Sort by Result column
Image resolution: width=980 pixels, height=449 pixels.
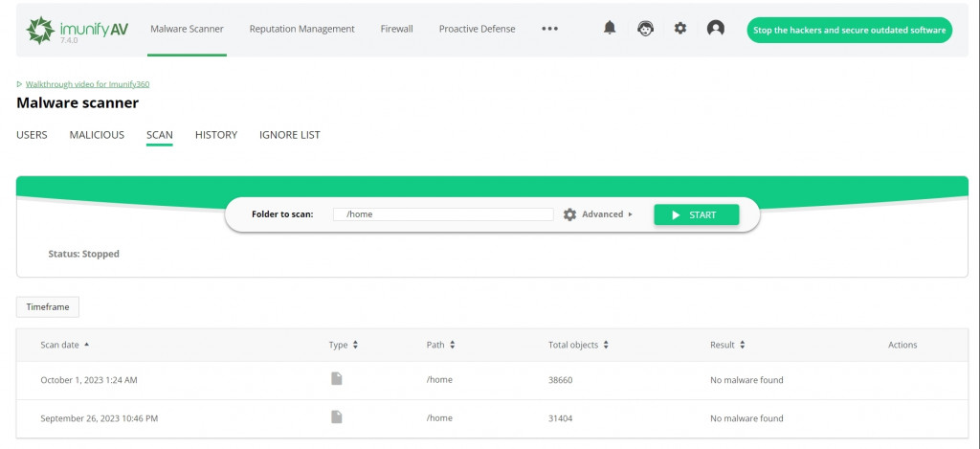pyautogui.click(x=742, y=346)
